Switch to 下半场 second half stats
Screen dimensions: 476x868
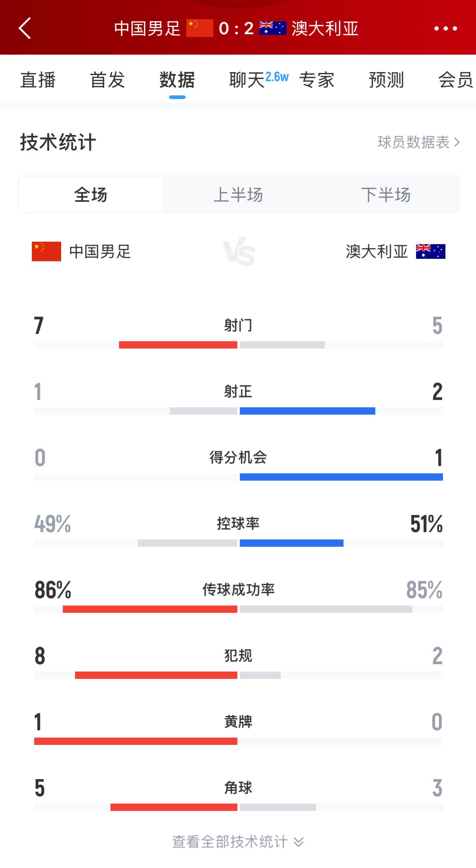(386, 195)
